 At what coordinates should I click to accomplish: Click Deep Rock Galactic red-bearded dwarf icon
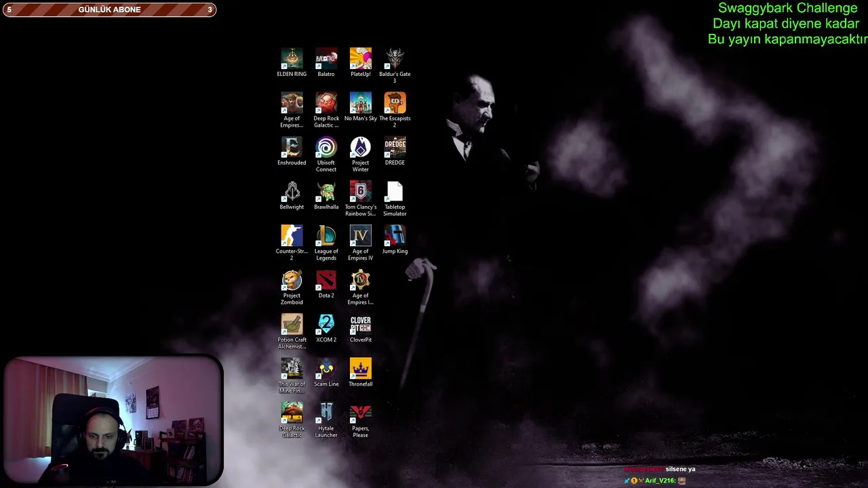pos(326,103)
